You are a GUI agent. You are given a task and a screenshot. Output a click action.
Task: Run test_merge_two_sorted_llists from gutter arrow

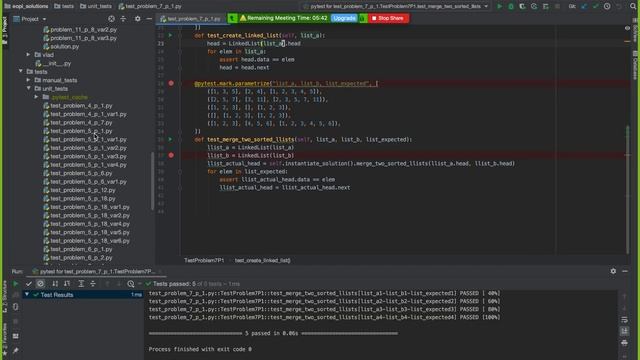(170, 139)
